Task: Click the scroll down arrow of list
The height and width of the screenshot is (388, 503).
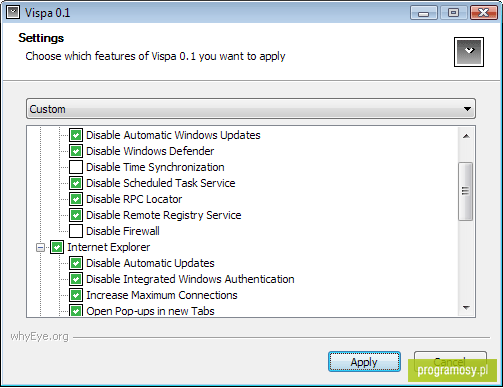Action: [466, 308]
